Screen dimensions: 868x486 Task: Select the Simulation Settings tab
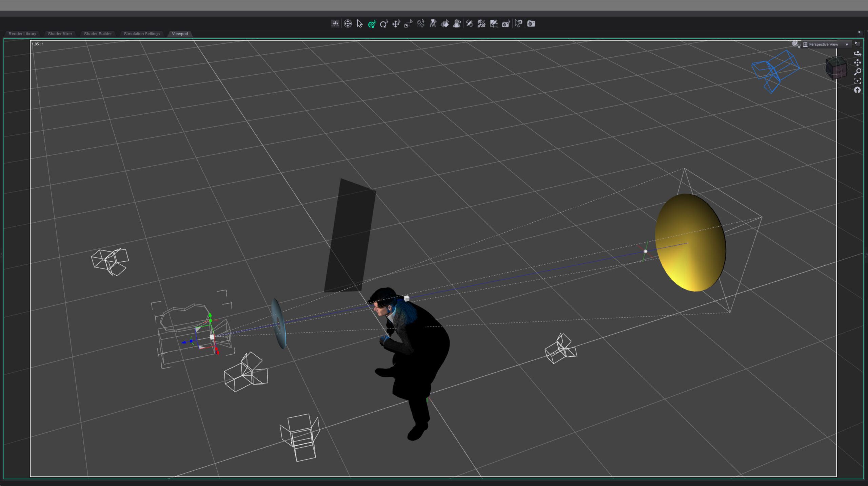(x=142, y=34)
